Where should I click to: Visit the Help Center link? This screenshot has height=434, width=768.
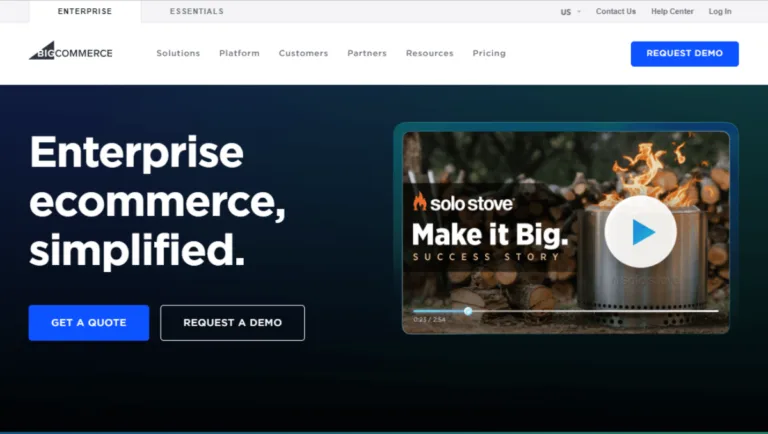672,11
